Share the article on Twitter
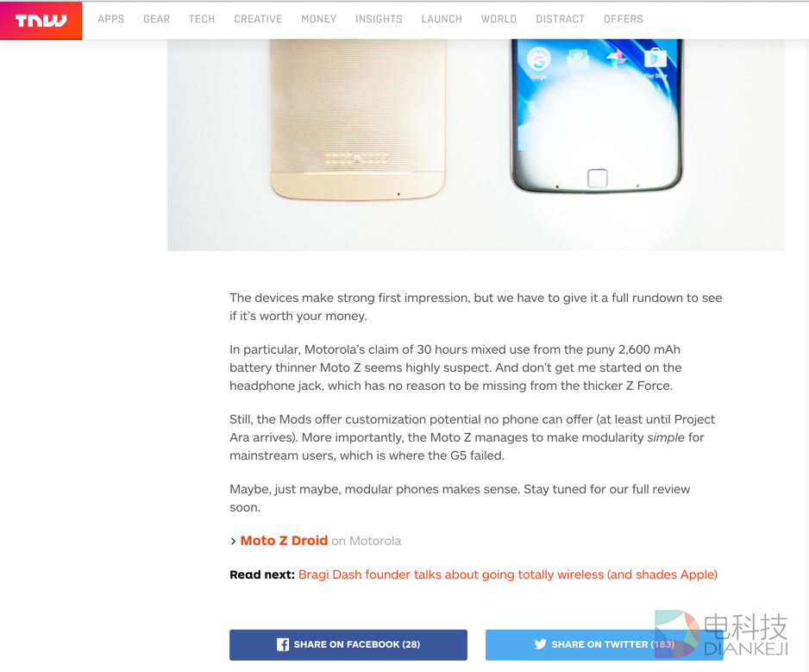This screenshot has height=672, width=809. 605,644
